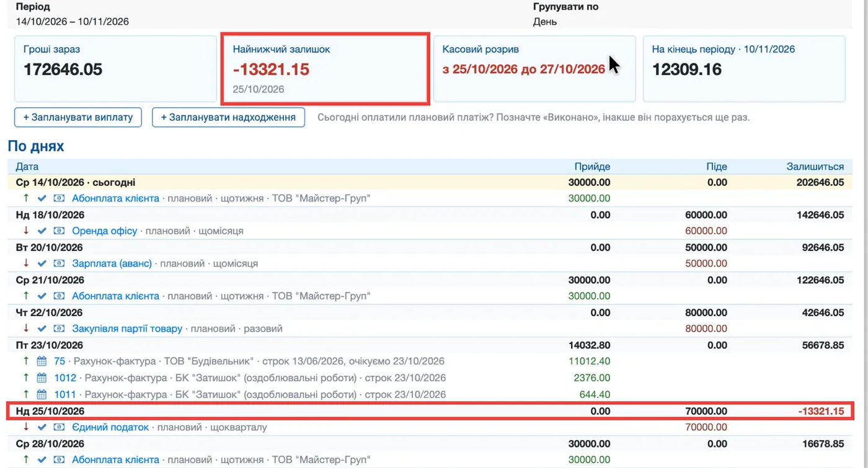Click the По днях section heading
Viewport: 868px width, 468px height.
pos(36,146)
